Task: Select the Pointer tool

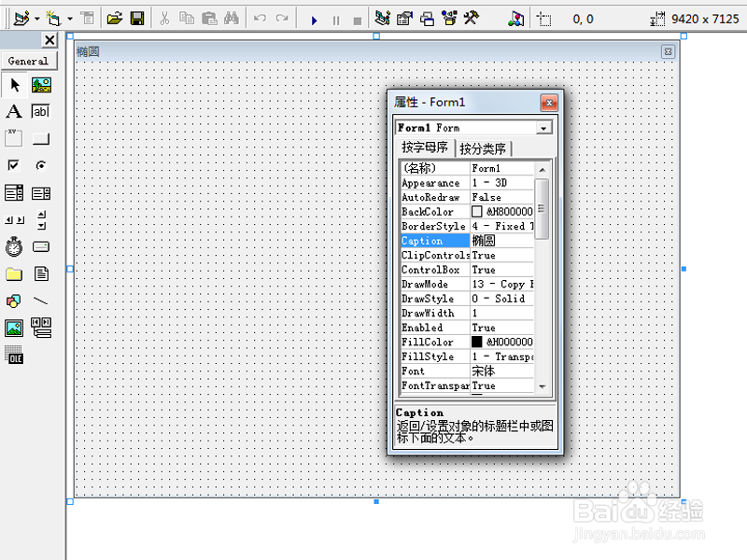Action: pyautogui.click(x=14, y=85)
